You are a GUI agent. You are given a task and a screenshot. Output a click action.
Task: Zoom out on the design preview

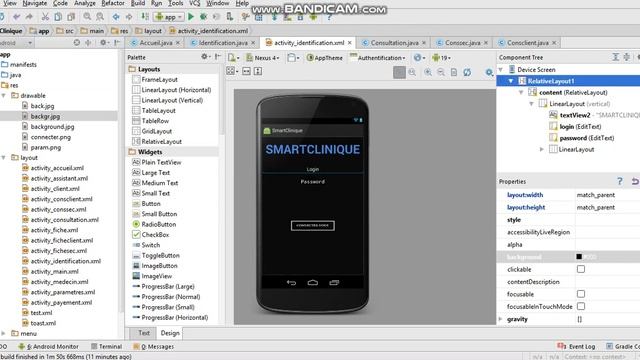point(441,72)
